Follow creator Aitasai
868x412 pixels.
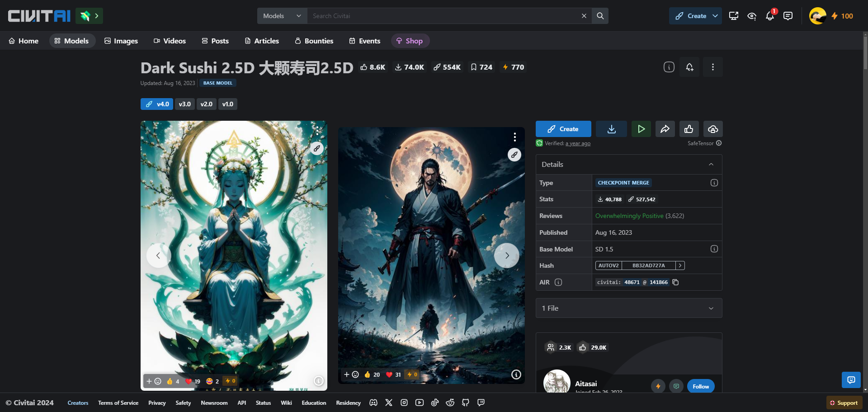(x=701, y=386)
